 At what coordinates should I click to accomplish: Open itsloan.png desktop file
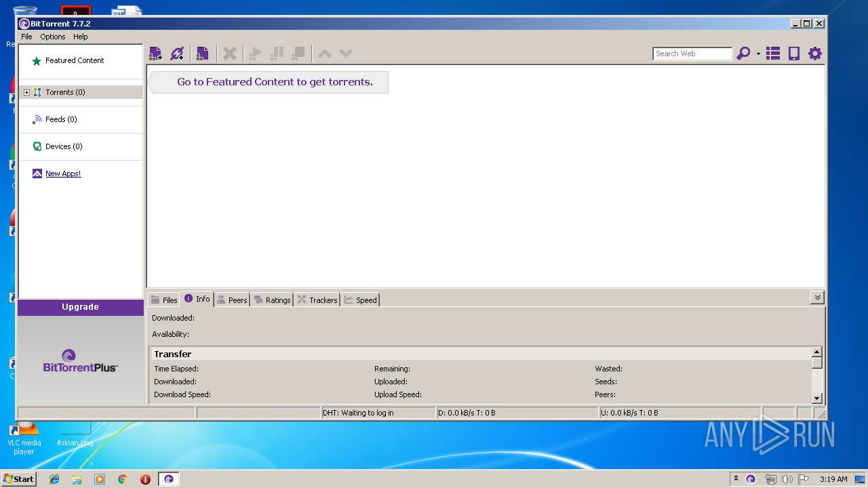point(75,434)
